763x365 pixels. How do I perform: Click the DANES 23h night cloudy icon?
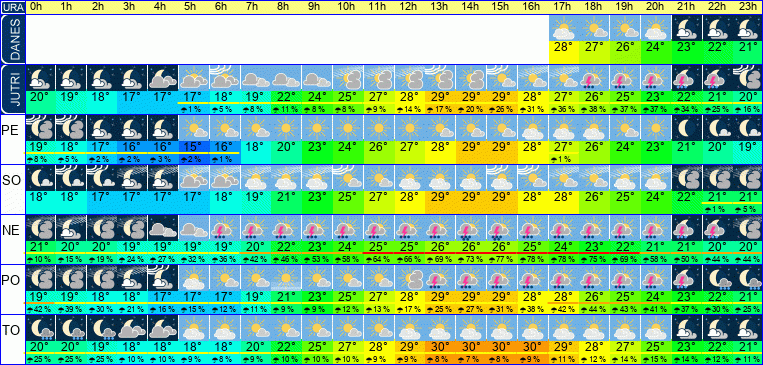pyautogui.click(x=748, y=28)
